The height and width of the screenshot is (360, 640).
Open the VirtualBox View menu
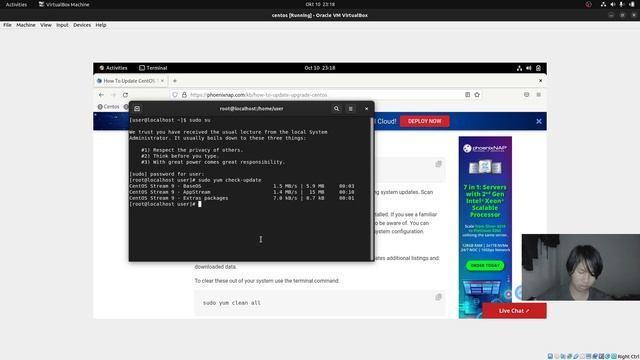point(46,25)
